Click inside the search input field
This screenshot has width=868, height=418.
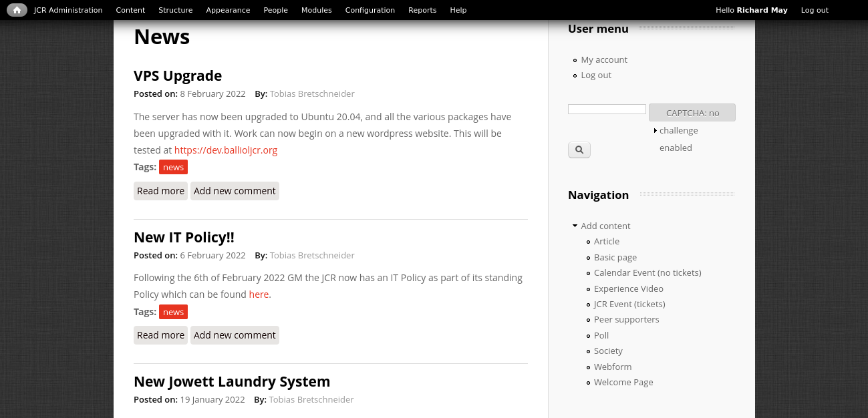(x=606, y=108)
